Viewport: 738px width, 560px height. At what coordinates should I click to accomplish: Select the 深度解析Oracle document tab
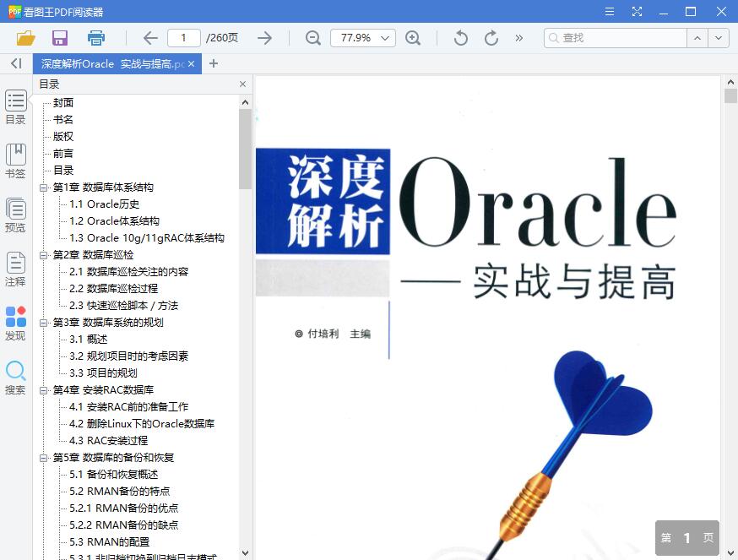click(112, 63)
